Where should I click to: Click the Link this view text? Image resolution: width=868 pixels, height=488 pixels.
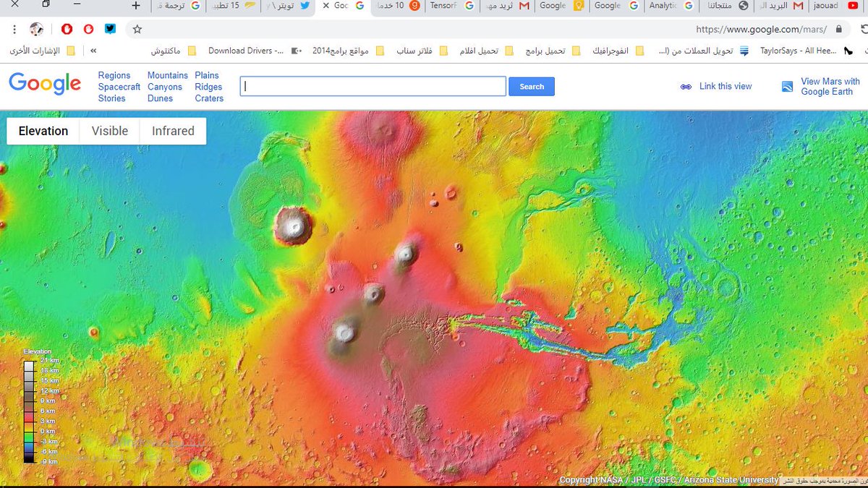pos(726,86)
